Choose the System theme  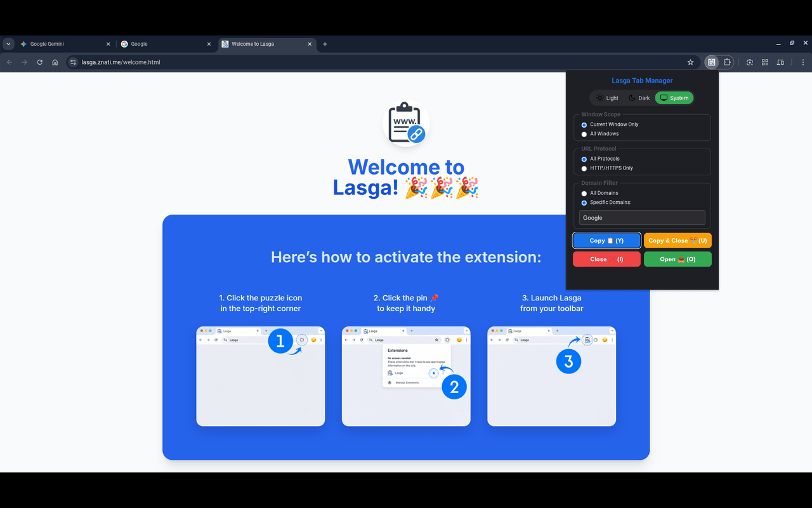(x=674, y=98)
